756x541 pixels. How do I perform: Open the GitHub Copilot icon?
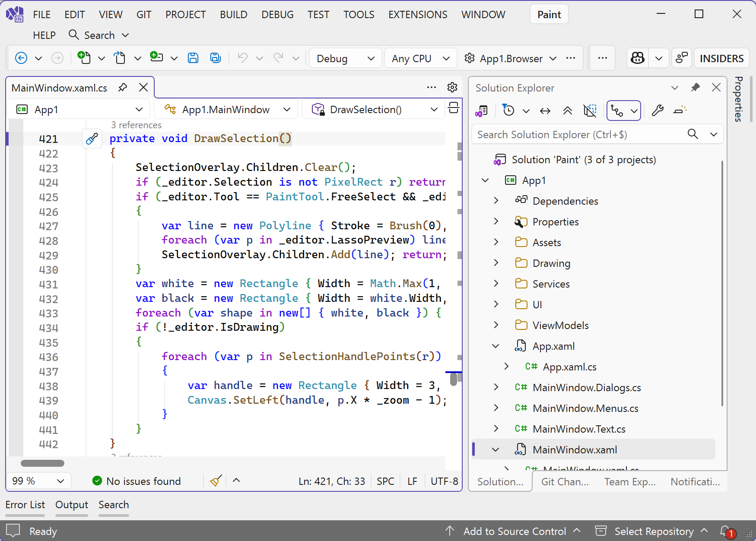(638, 58)
